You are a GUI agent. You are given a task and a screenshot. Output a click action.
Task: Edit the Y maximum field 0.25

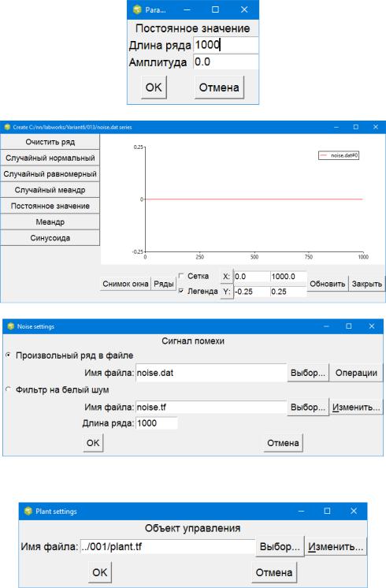point(288,292)
